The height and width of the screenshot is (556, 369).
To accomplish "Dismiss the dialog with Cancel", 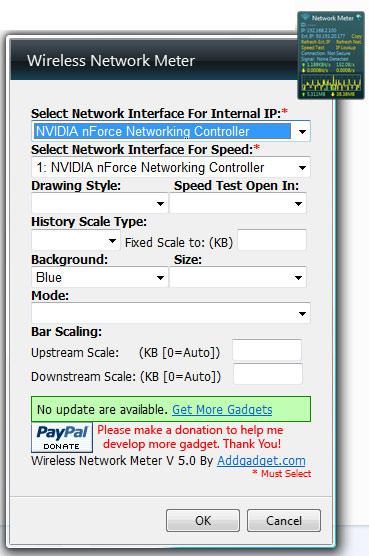I will point(284,521).
